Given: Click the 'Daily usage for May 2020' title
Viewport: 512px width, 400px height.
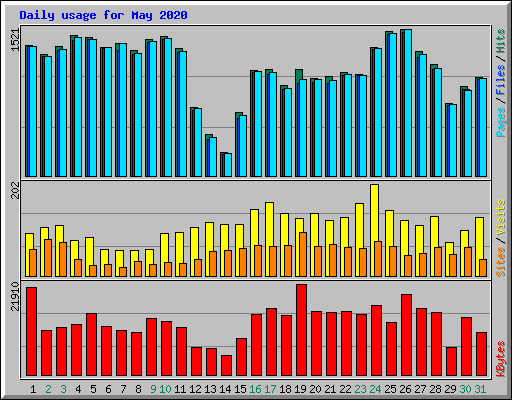Looking at the screenshot, I should 103,15.
